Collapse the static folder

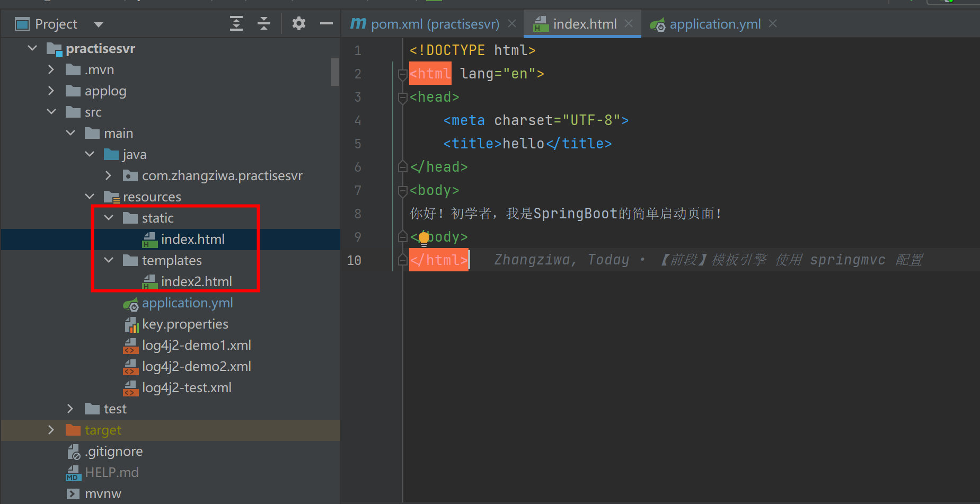tap(109, 218)
